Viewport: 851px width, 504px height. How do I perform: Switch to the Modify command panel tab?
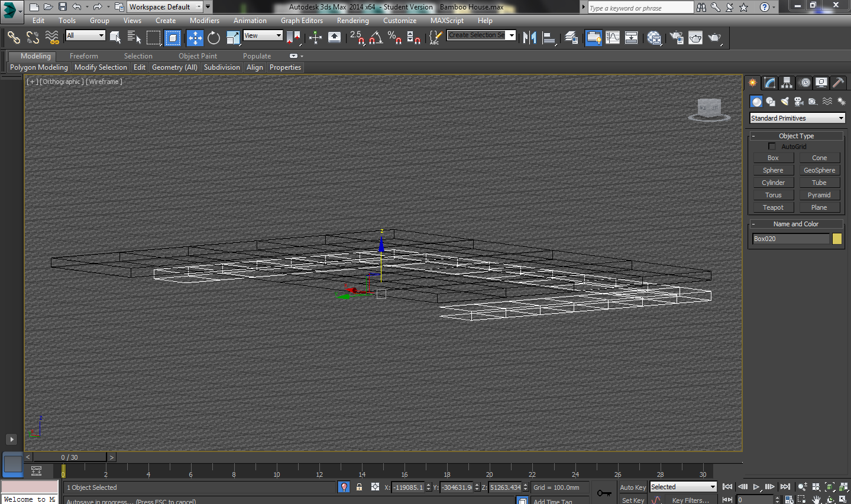[769, 83]
